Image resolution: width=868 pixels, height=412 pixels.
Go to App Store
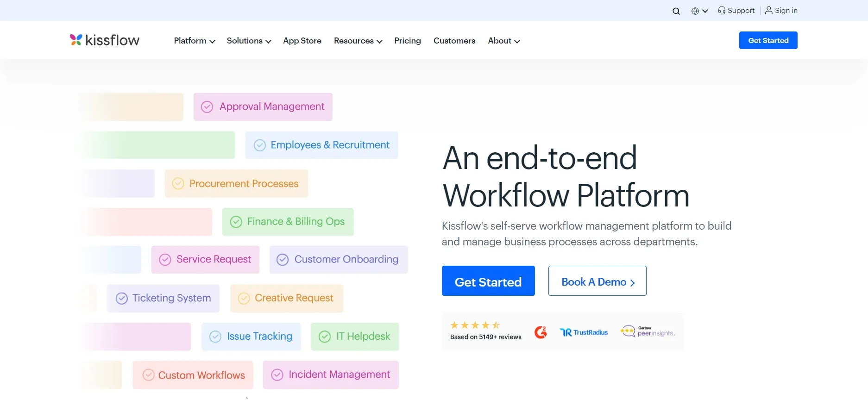(302, 41)
